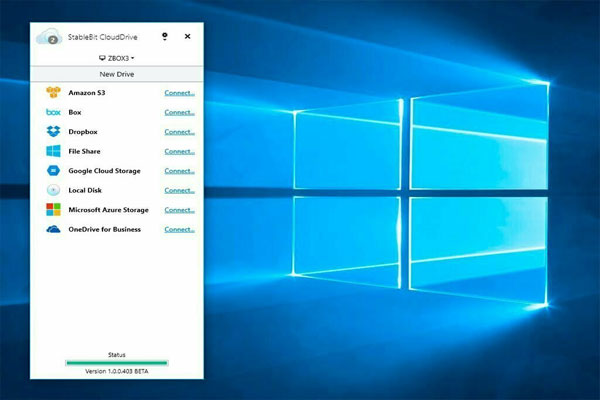Screen dimensions: 600x400
Task: Connect to Amazon S3
Action: [x=179, y=93]
